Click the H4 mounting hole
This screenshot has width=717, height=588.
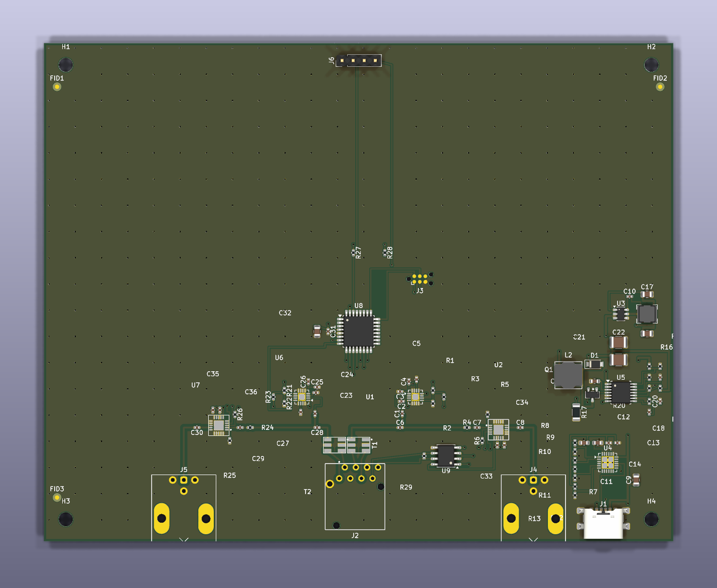[651, 519]
